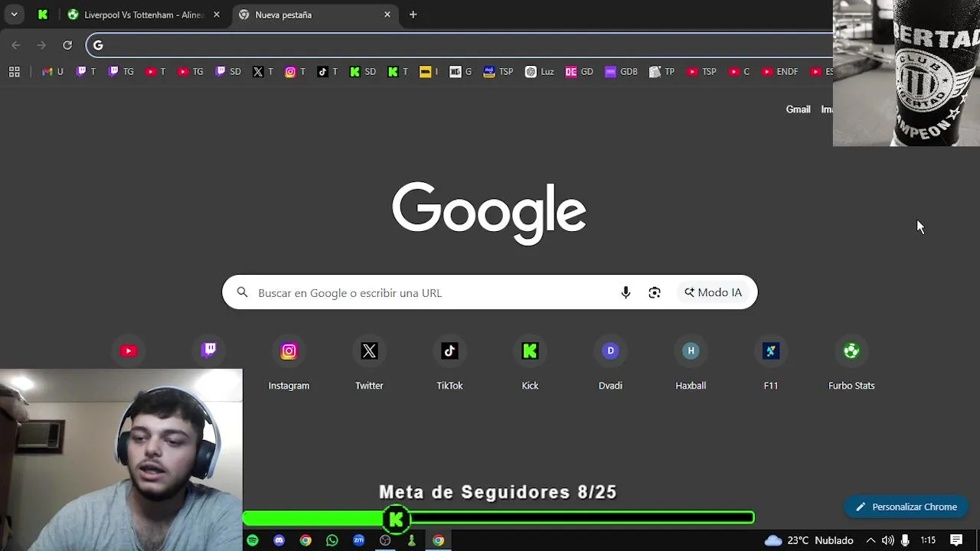Open the Dvadi shortcut tile
The width and height of the screenshot is (980, 551).
(610, 364)
